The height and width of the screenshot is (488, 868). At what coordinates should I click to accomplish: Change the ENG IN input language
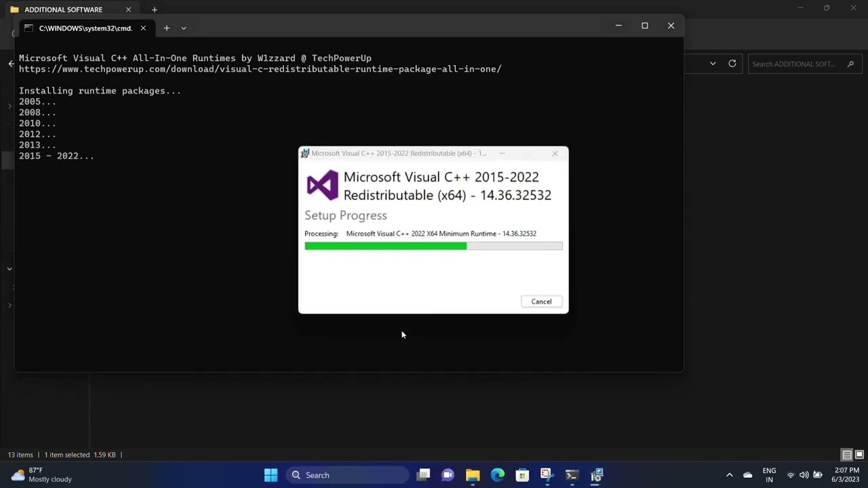[x=769, y=475]
